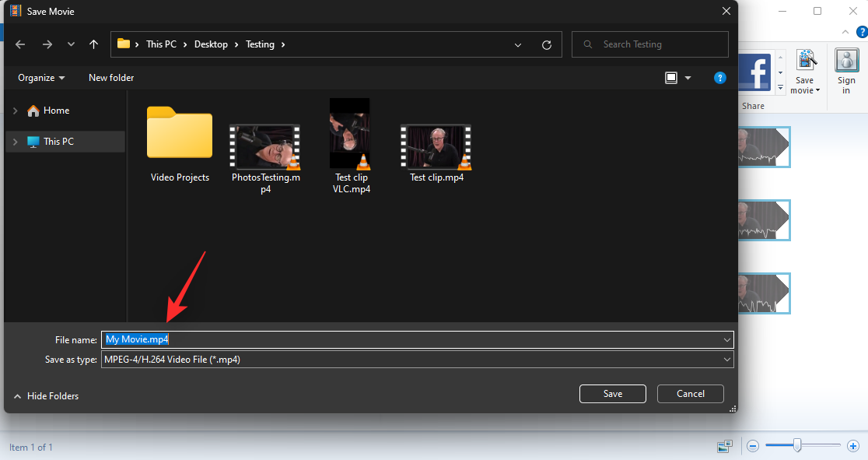
Task: Select first timeline clip in Movie Maker
Action: point(765,147)
